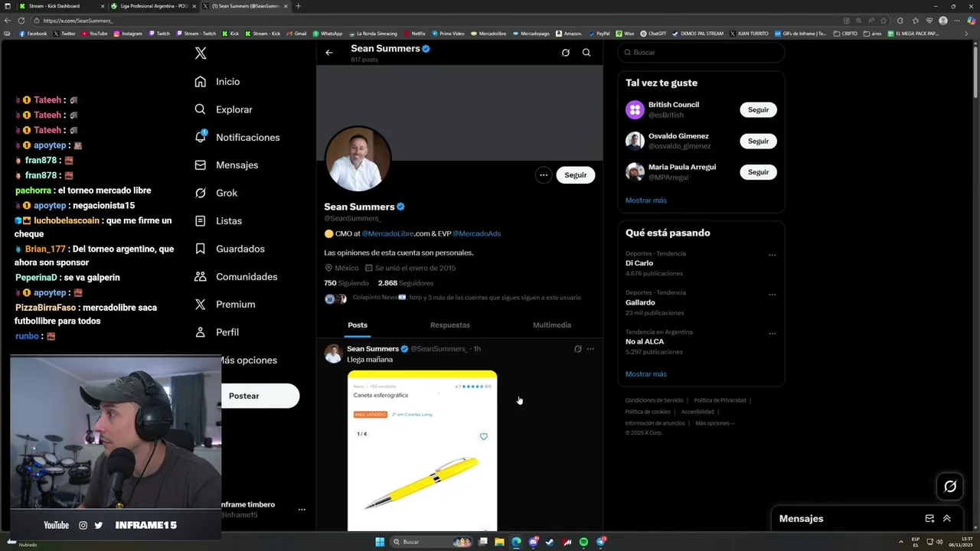Image resolution: width=980 pixels, height=551 pixels.
Task: Click the Premium X icon
Action: tap(200, 304)
